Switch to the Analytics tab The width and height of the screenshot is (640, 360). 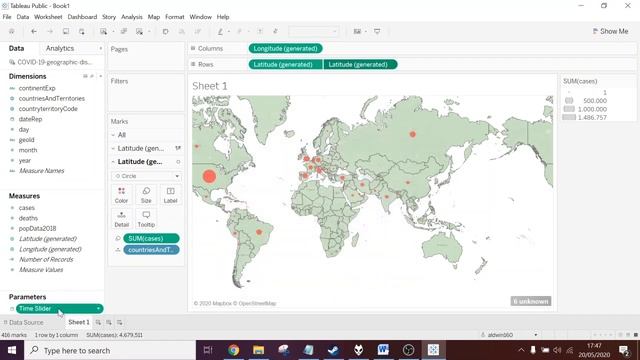pos(60,48)
